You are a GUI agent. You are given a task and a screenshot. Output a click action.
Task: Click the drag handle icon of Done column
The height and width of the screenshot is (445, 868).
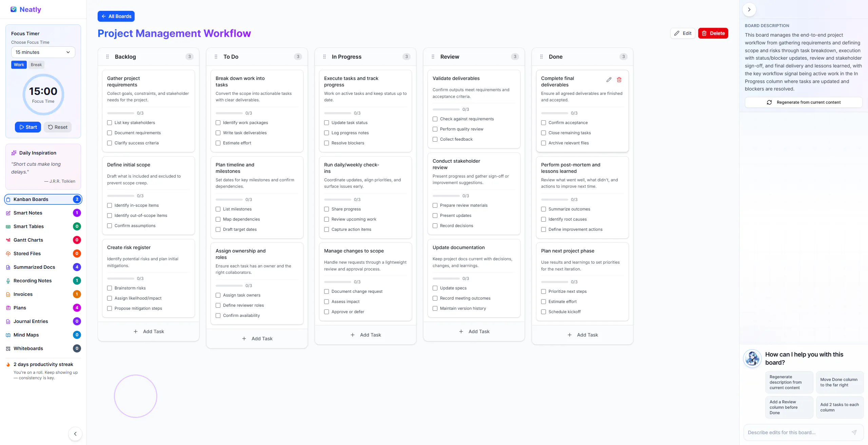541,57
